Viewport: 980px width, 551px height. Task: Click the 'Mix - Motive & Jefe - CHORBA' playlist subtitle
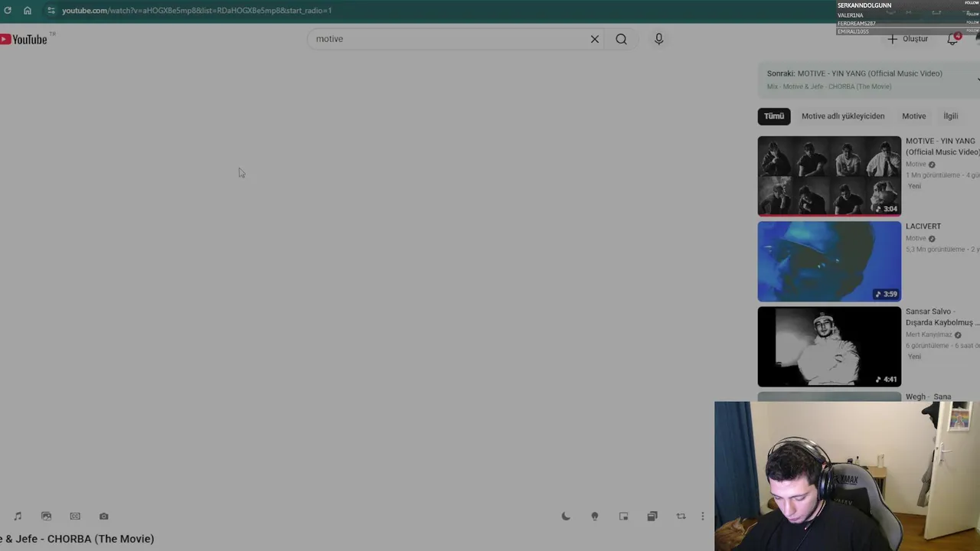828,86
